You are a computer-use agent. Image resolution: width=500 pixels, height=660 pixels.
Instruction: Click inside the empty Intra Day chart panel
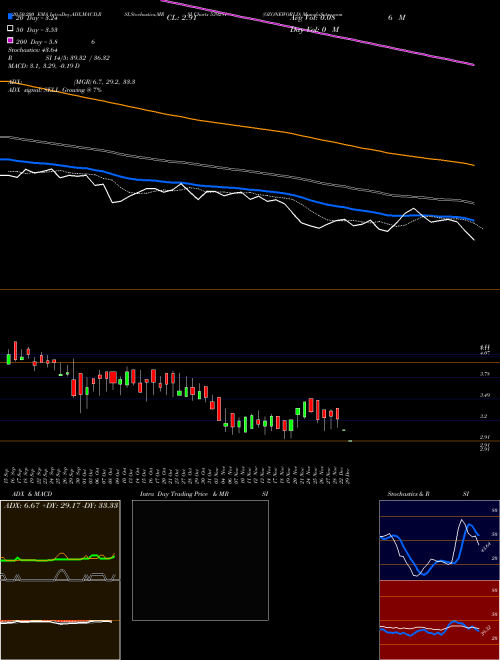point(200,560)
